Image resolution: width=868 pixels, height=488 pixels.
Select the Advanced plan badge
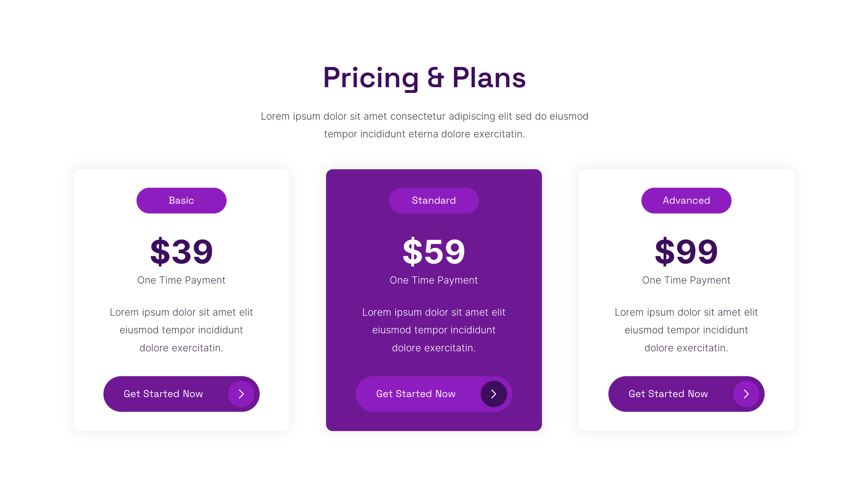click(x=686, y=200)
